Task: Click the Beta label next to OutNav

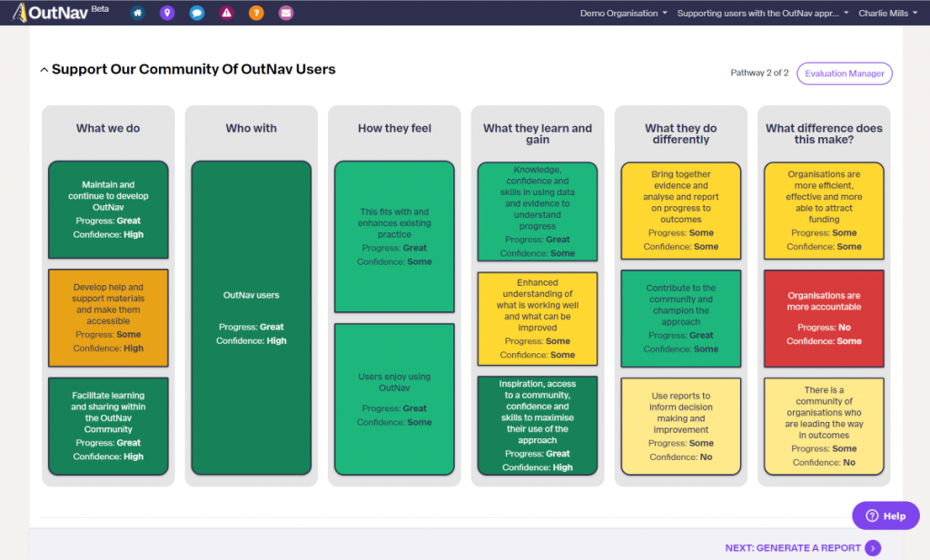Action: 100,9
